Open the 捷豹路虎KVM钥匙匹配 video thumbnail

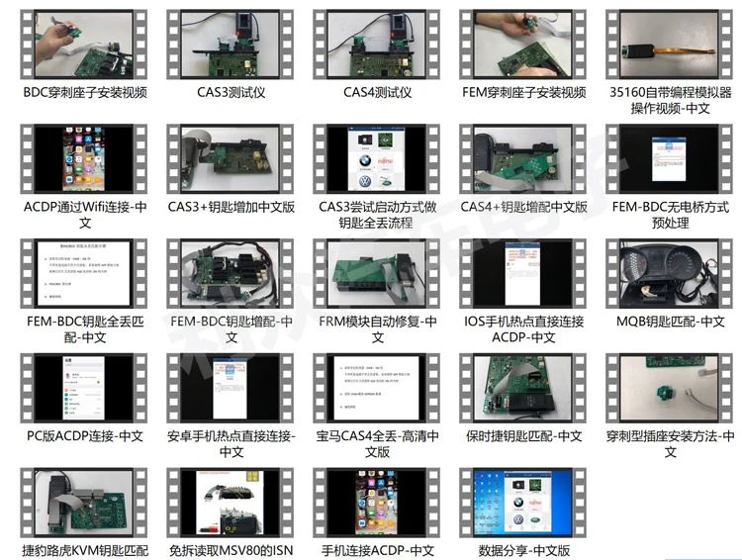84,503
